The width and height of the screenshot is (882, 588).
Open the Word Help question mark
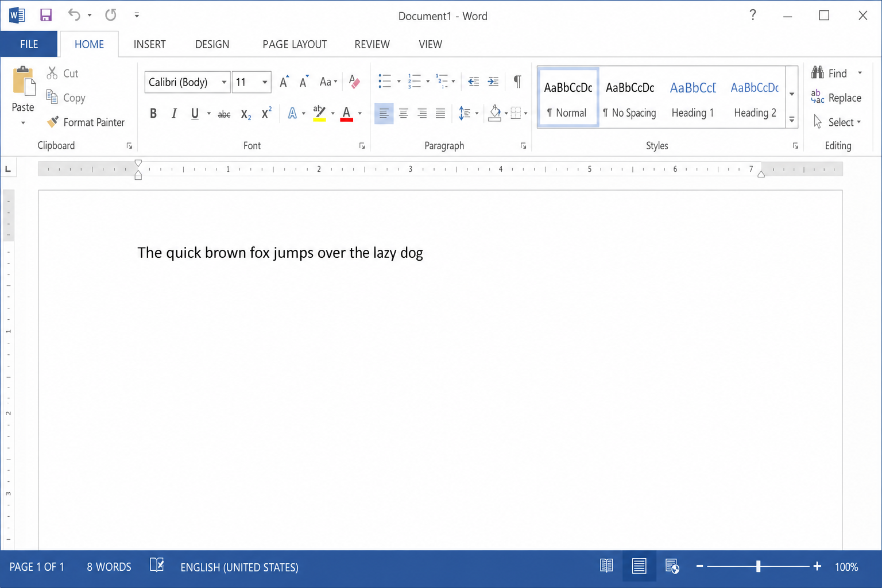pyautogui.click(x=753, y=15)
